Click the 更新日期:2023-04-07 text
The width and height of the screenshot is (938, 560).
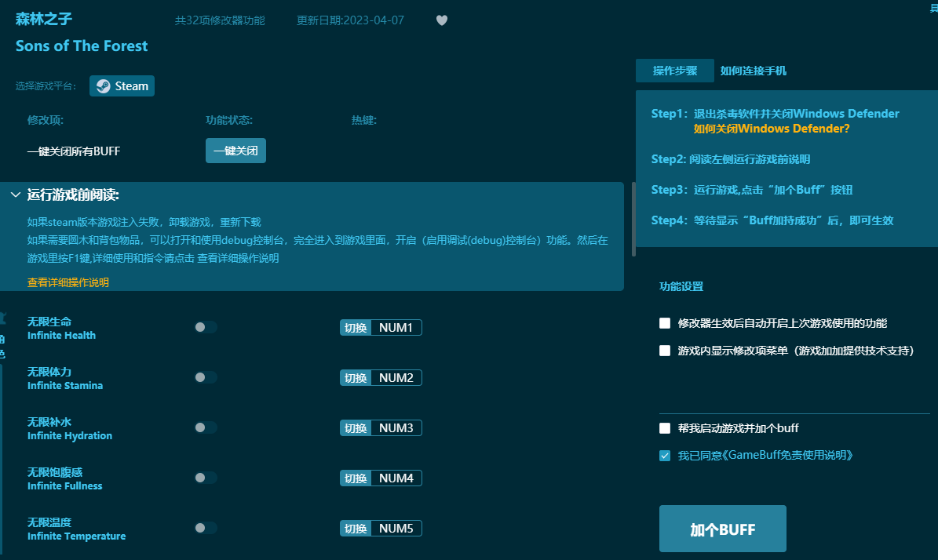pos(350,20)
